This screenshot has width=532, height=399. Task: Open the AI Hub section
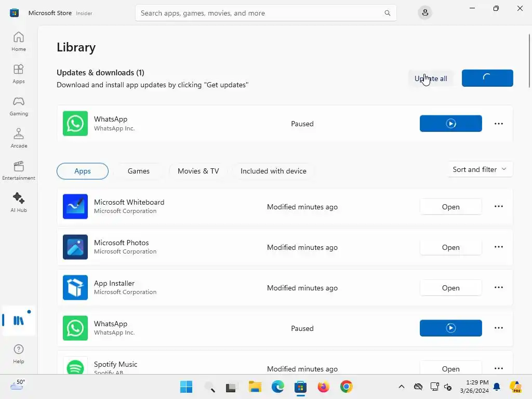click(x=19, y=203)
